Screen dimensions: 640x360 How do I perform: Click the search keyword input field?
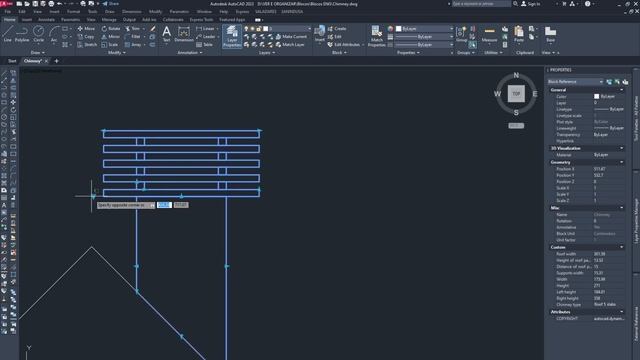pos(481,4)
